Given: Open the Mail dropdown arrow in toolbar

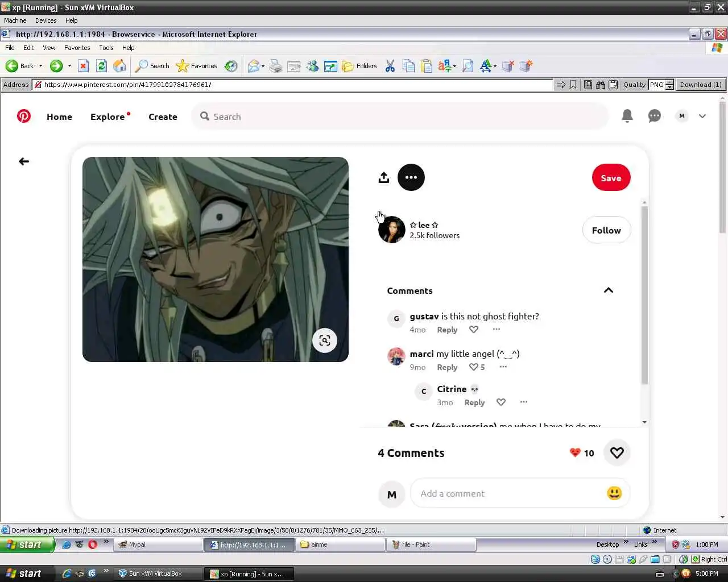Looking at the screenshot, I should 263,66.
